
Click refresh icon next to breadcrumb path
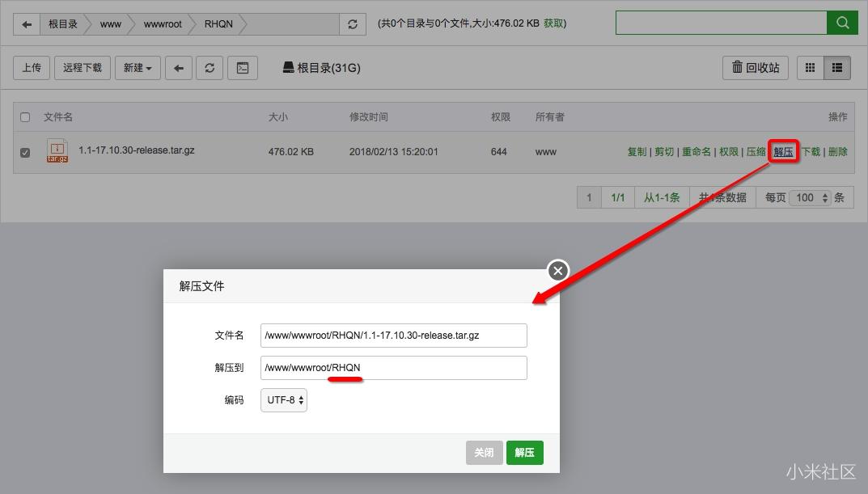[x=353, y=23]
